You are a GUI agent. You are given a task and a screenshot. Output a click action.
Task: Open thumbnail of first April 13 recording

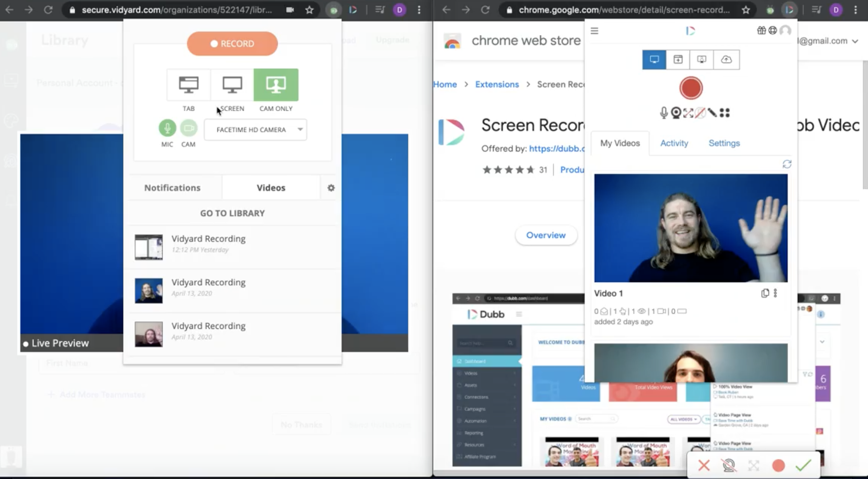point(149,290)
